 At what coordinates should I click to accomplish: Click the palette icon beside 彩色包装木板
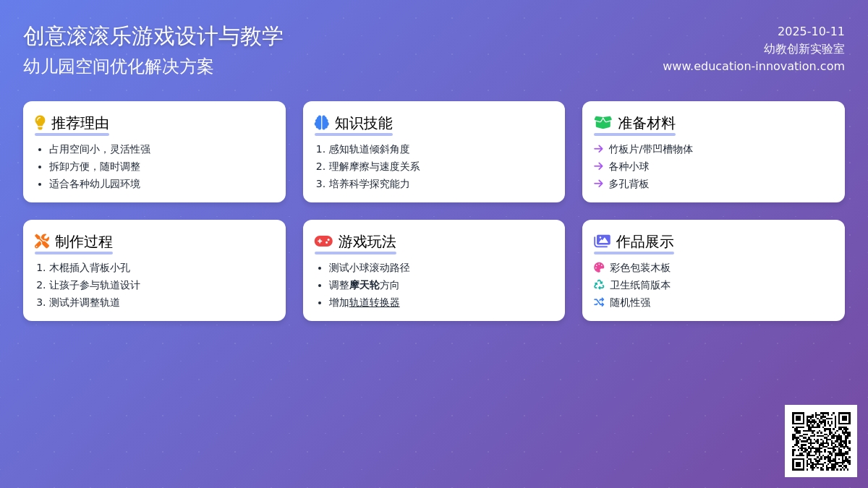tap(599, 267)
